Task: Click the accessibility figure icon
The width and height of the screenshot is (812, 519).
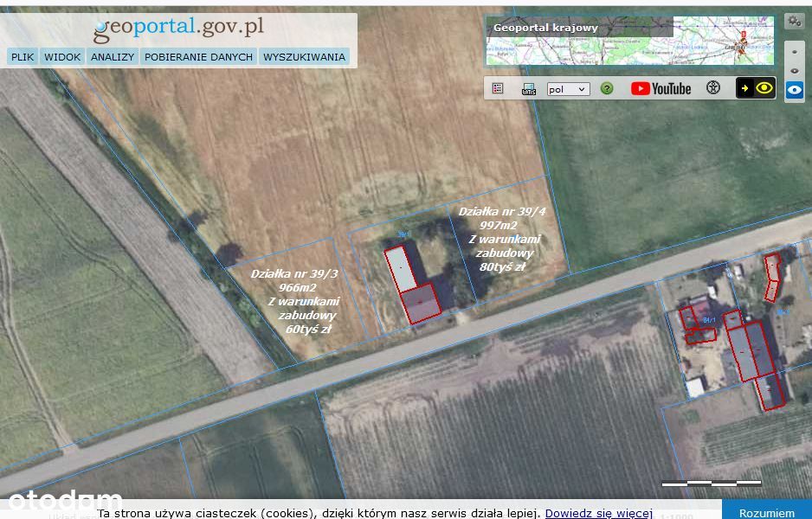Action: point(713,88)
